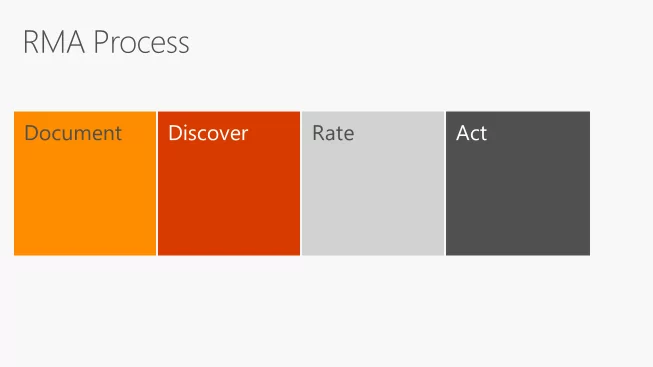This screenshot has width=653, height=367.
Task: Click the word "Process" in the title
Action: pos(142,42)
